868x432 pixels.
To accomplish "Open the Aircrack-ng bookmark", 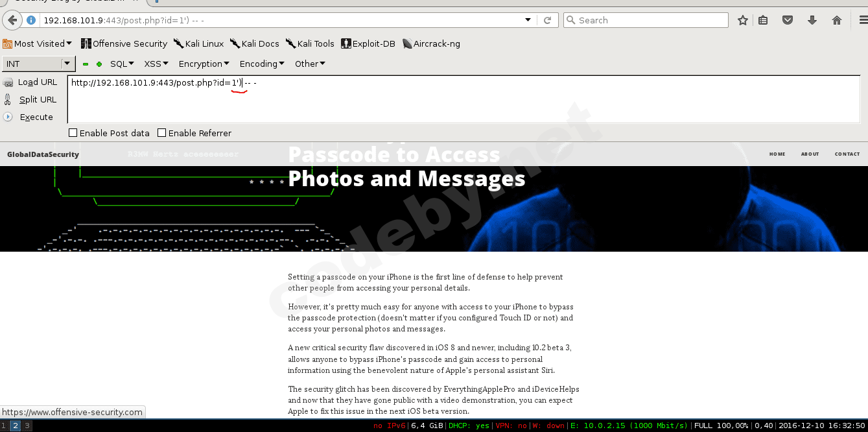I will 431,43.
